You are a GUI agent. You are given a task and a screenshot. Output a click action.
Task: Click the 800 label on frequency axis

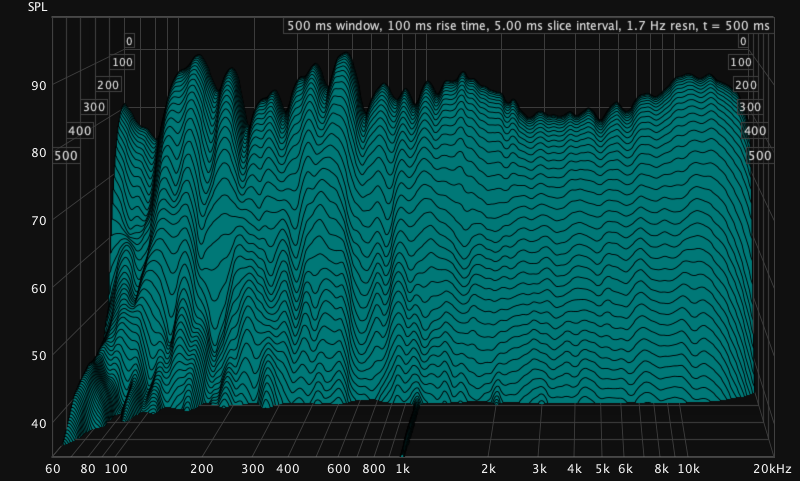point(374,469)
